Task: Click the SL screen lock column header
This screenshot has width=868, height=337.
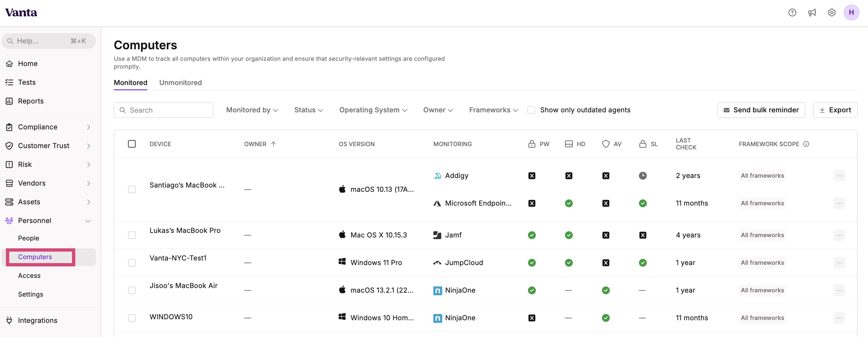Action: click(x=648, y=144)
